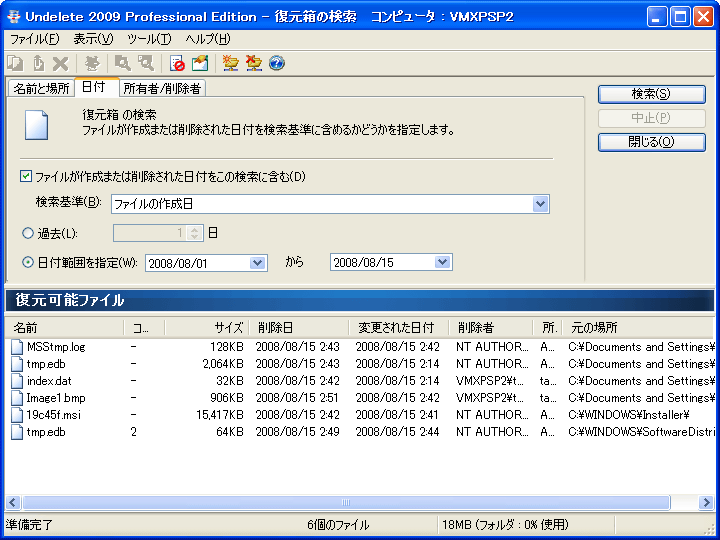This screenshot has width=720, height=540.
Task: Click the 18MB folder usage status entry
Action: pyautogui.click(x=505, y=524)
